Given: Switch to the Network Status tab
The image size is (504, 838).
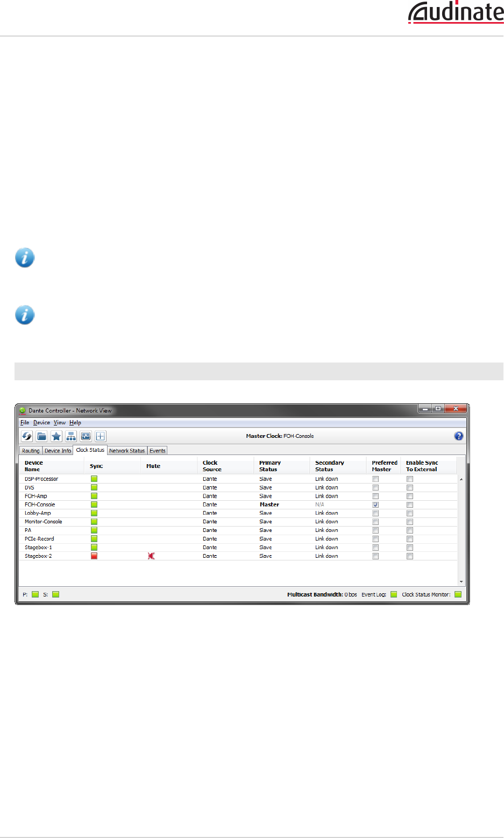Looking at the screenshot, I should click(x=127, y=451).
